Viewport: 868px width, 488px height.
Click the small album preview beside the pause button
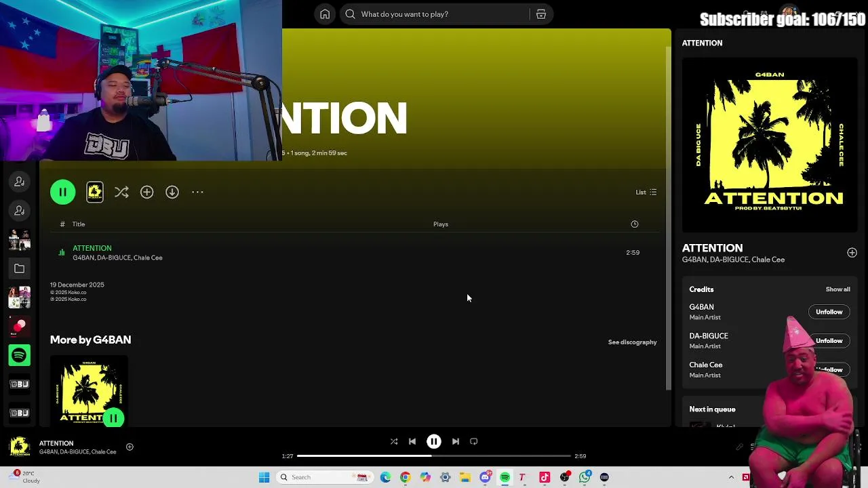95,192
